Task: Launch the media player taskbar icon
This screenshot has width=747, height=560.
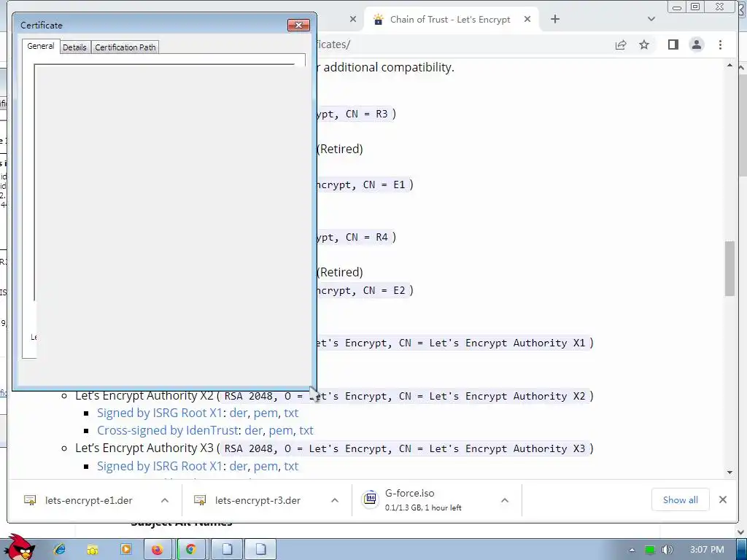Action: pos(125,549)
